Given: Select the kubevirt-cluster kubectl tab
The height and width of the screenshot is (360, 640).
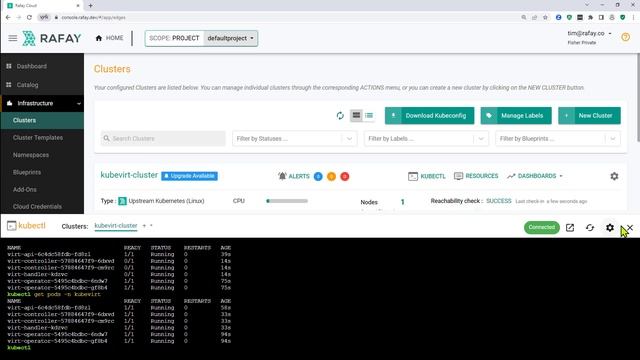Looking at the screenshot, I should point(116,226).
